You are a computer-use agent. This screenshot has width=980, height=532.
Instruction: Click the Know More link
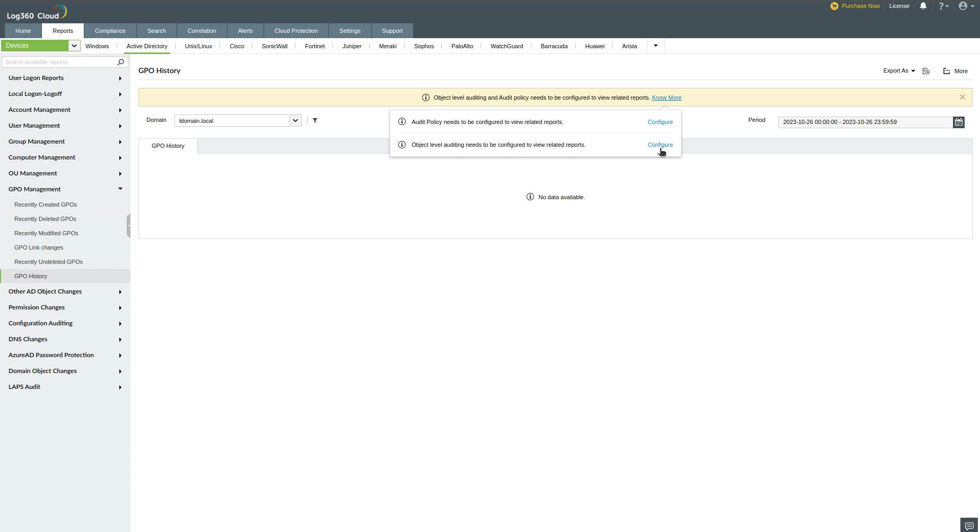667,97
